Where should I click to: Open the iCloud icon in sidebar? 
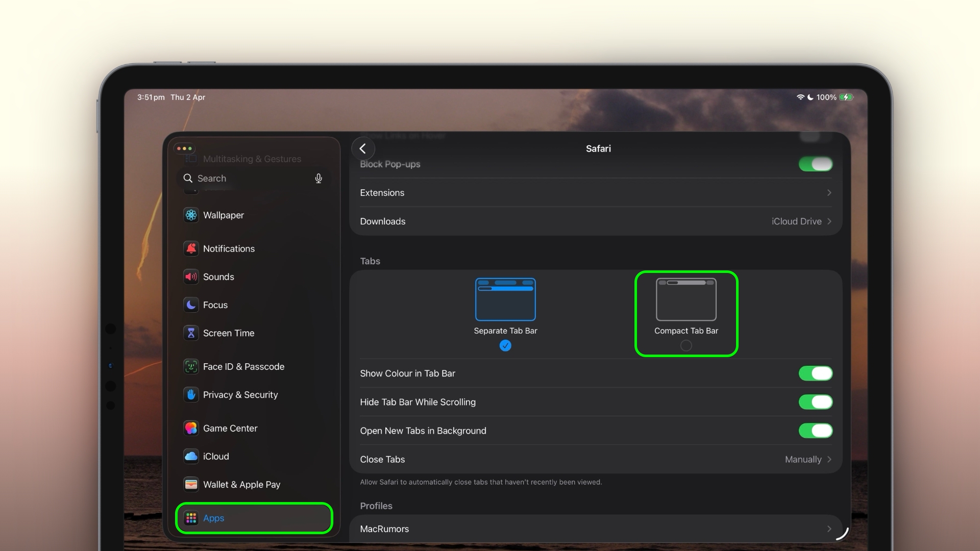tap(191, 456)
